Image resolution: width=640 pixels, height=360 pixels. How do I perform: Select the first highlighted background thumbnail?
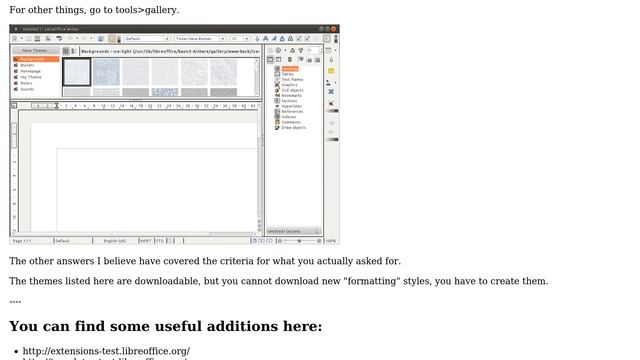(77, 72)
